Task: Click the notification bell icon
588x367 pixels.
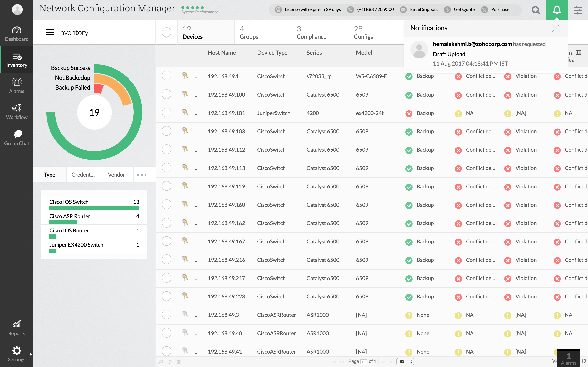Action: click(x=557, y=10)
